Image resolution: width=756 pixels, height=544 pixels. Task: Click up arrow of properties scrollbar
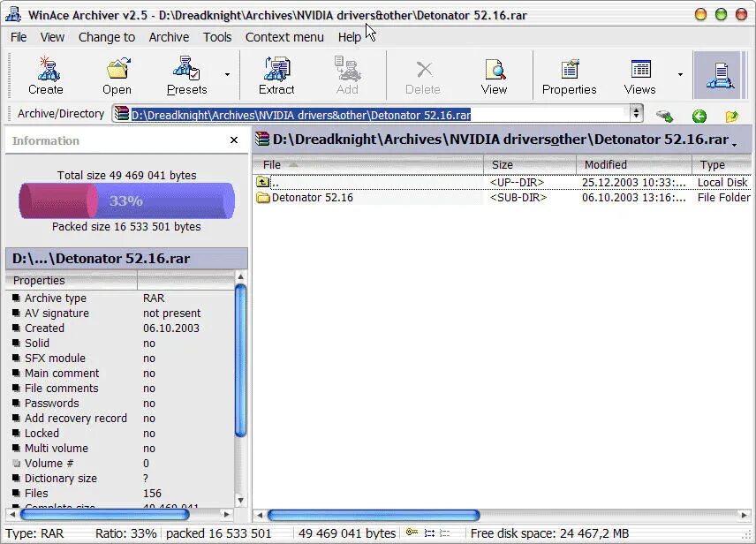click(240, 276)
